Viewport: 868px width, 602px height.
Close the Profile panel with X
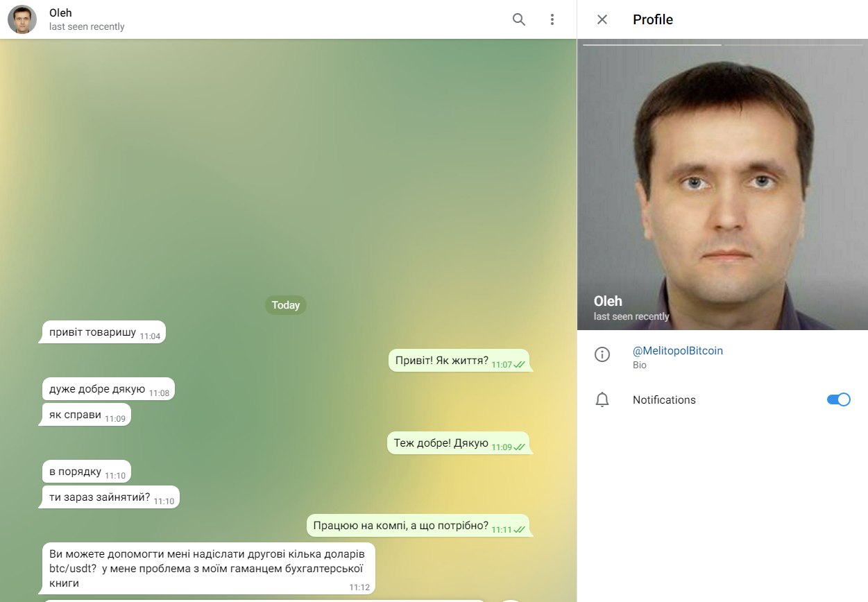(x=602, y=19)
